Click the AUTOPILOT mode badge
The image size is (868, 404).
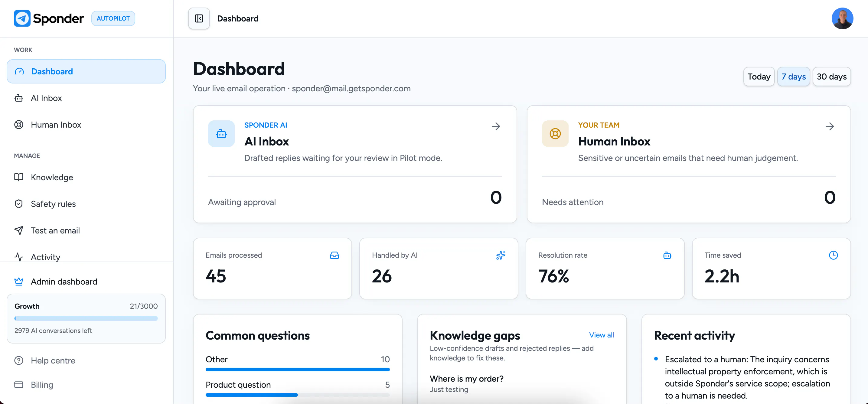pos(113,18)
